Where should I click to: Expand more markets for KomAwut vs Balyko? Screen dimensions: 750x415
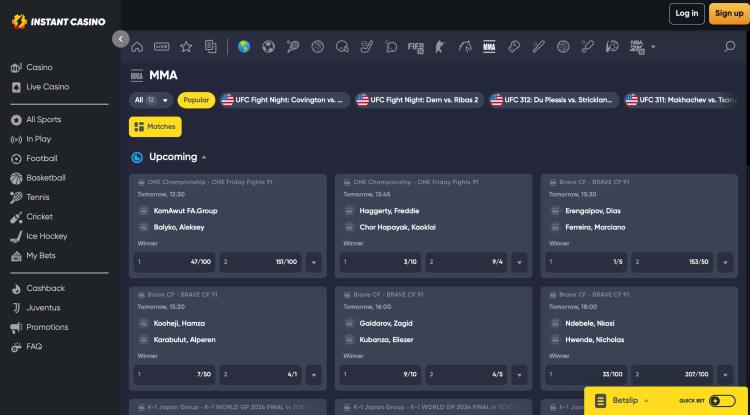pyautogui.click(x=314, y=262)
